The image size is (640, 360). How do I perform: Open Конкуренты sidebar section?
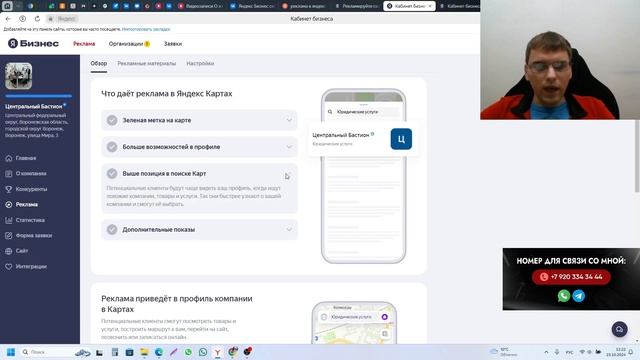point(26,189)
